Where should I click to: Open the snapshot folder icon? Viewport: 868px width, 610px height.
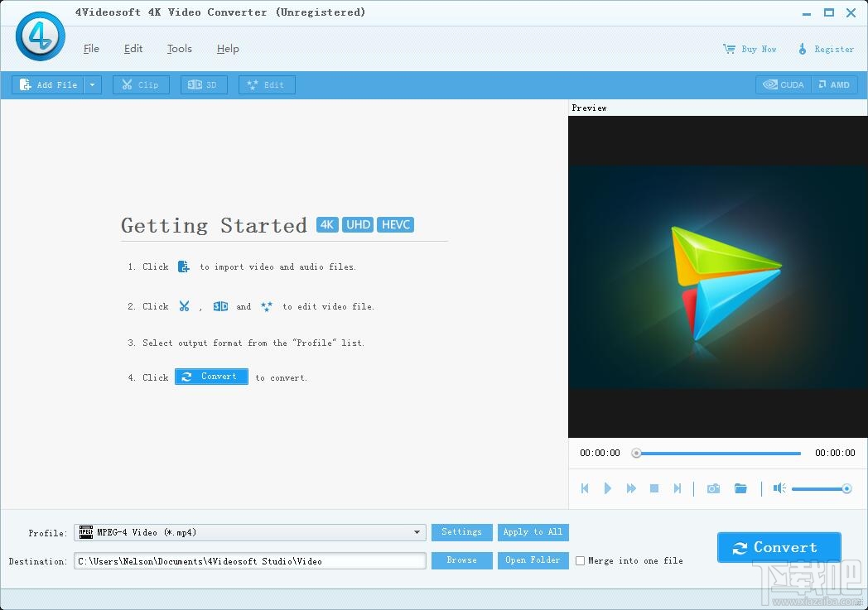(x=740, y=488)
